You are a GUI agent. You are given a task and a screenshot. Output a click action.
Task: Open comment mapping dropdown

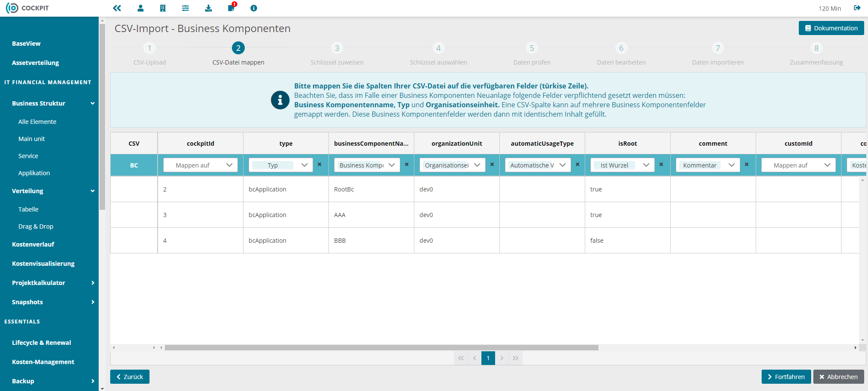(708, 165)
